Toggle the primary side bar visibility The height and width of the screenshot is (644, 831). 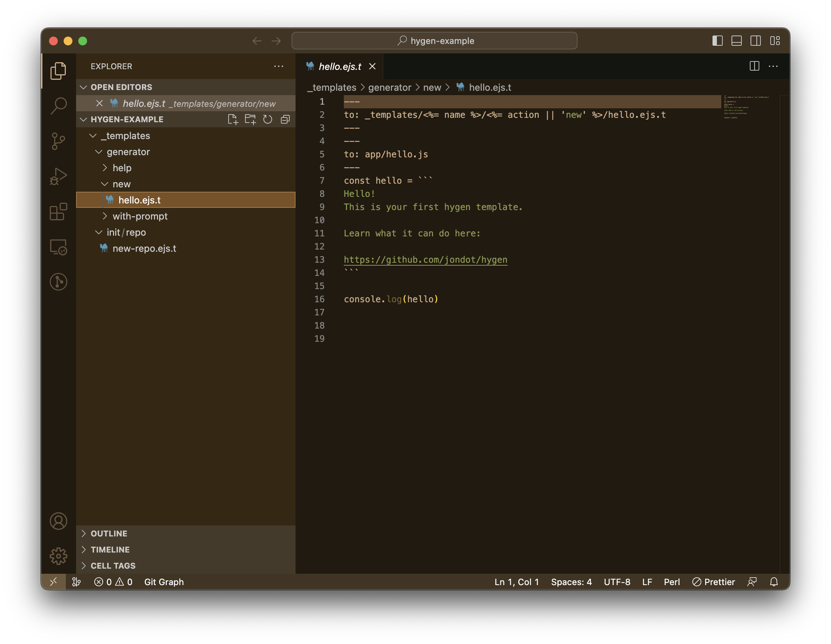pyautogui.click(x=717, y=41)
